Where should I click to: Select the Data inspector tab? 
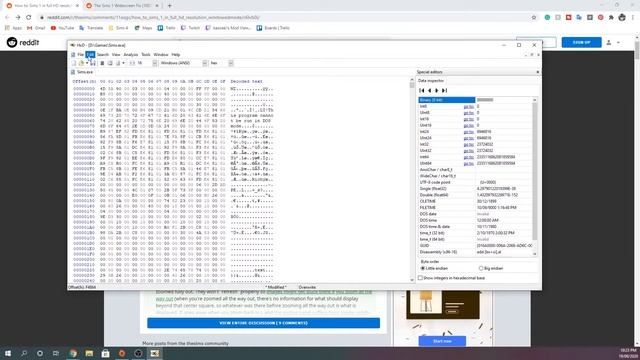[431, 81]
